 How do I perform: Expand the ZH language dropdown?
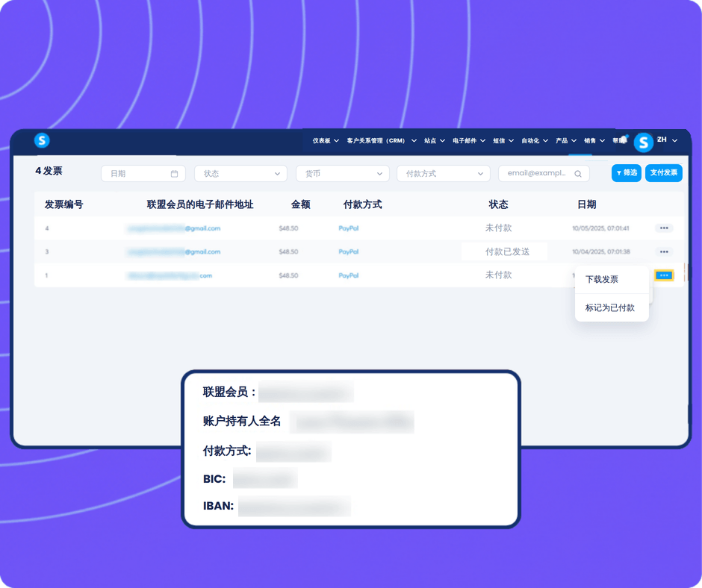(x=667, y=140)
